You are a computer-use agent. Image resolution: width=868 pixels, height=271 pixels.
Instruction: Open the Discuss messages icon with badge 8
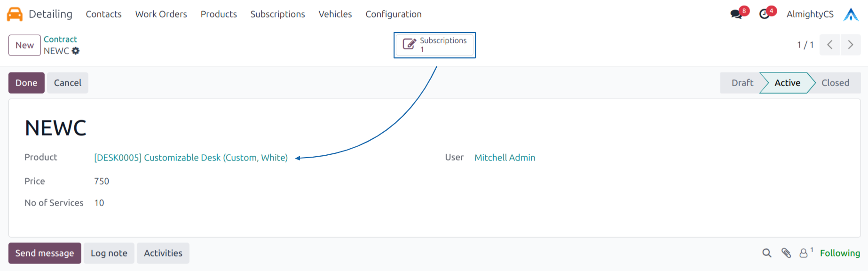(x=735, y=13)
